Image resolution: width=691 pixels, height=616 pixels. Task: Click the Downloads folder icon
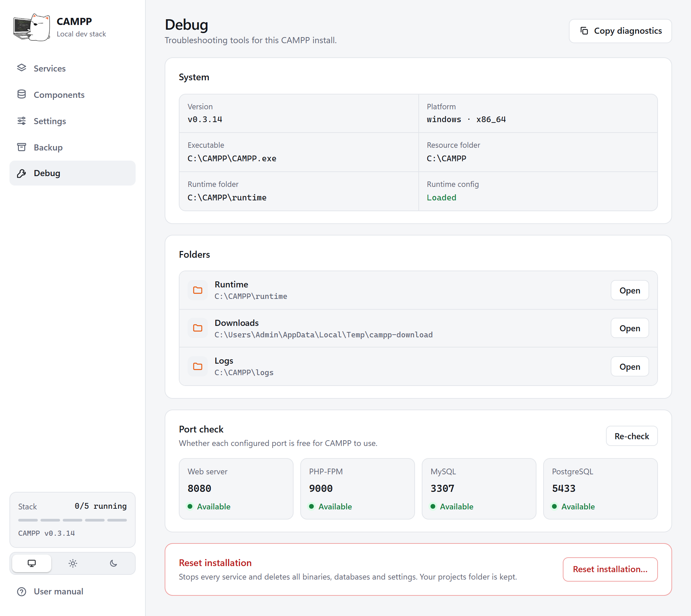[198, 328]
